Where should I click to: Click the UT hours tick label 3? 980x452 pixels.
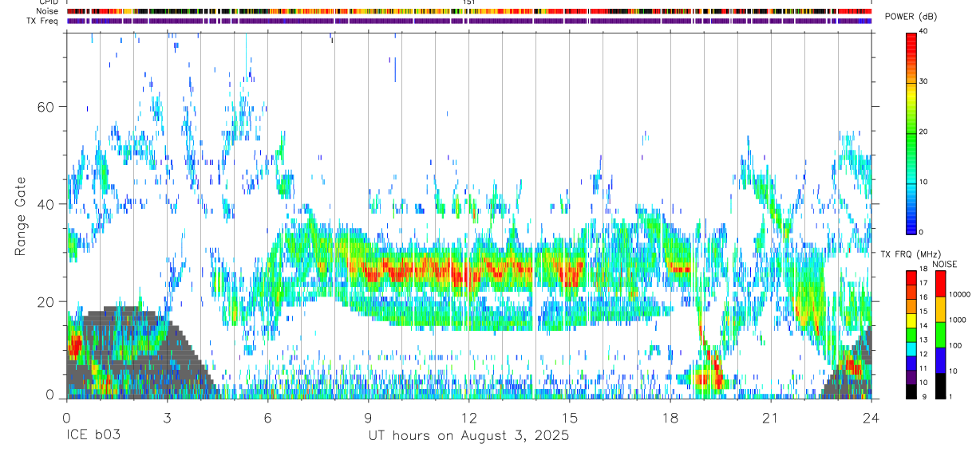pos(167,418)
